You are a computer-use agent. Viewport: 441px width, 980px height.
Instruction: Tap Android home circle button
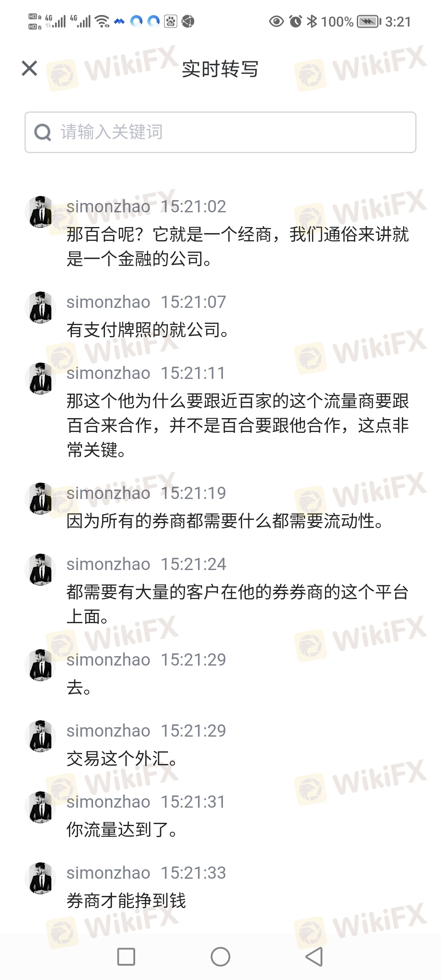tap(220, 957)
